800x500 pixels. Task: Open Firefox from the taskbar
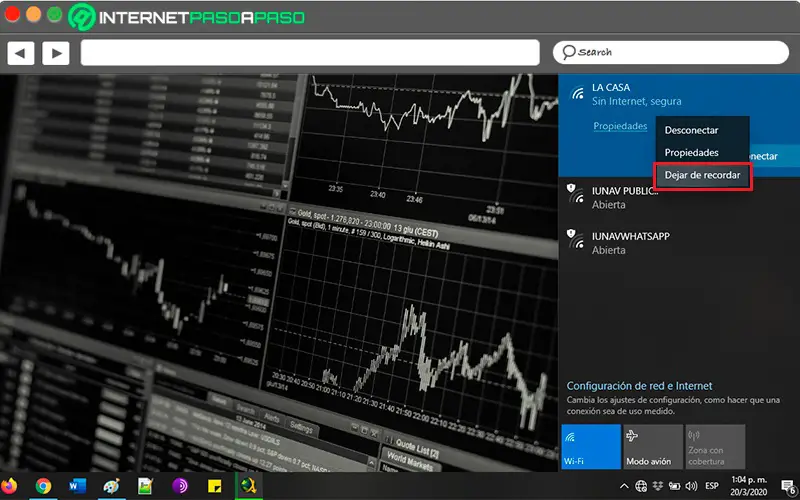9,486
